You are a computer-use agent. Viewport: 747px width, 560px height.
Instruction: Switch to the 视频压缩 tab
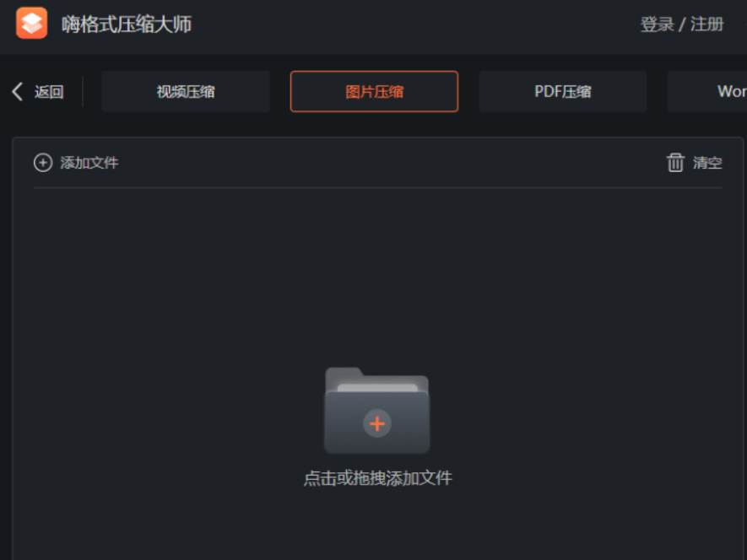(x=186, y=91)
